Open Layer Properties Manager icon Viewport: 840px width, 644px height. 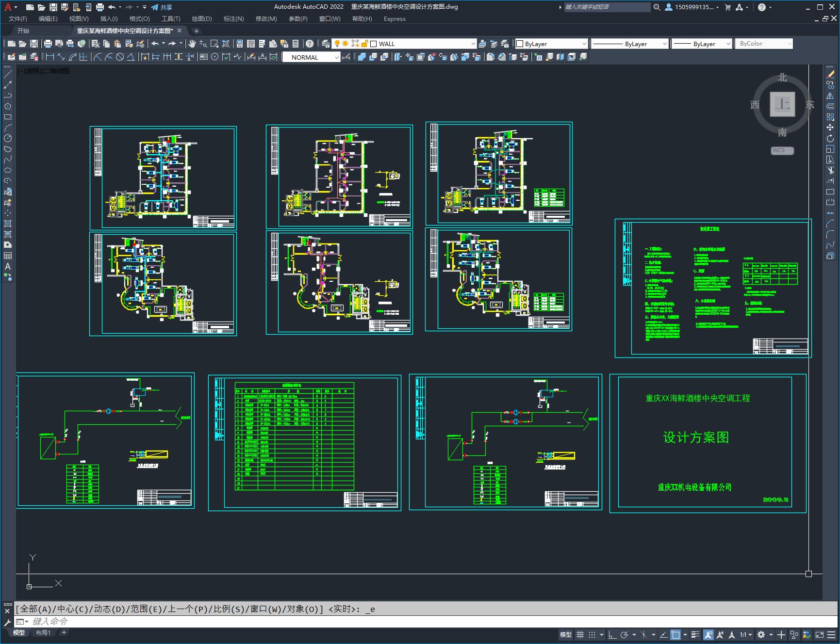pos(326,44)
